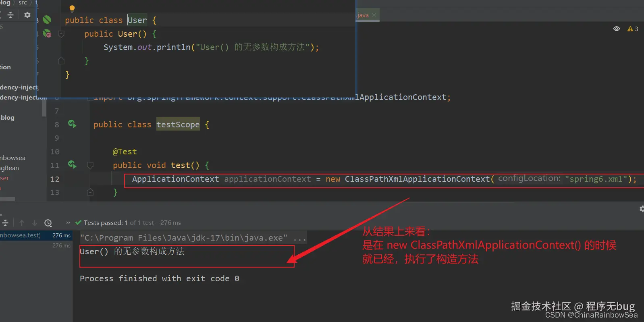Click 'Process finished with exit code 0'
This screenshot has height=322, width=644.
pyautogui.click(x=160, y=278)
